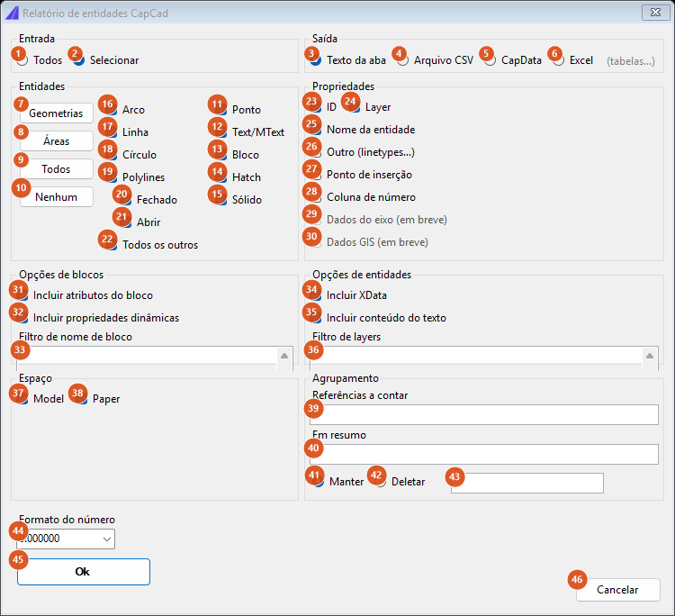Toggle the ID property checkbox
The width and height of the screenshot is (675, 616).
(x=316, y=107)
